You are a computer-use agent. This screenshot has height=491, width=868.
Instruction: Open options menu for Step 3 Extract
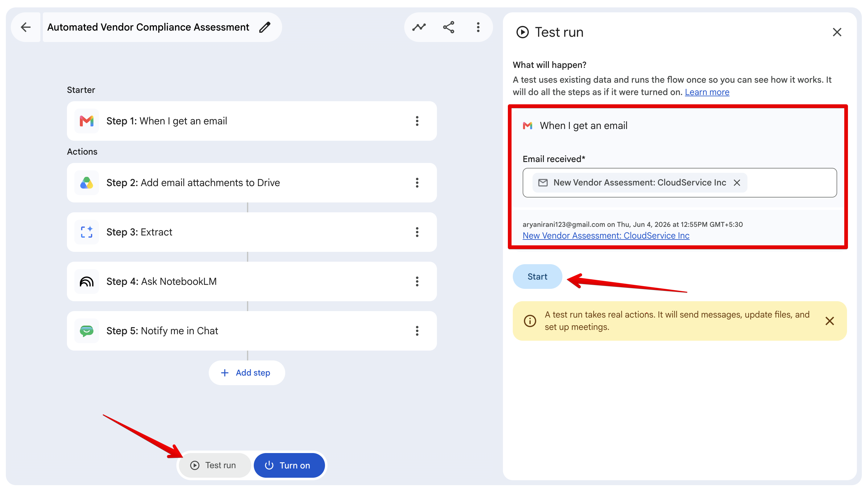pos(417,232)
